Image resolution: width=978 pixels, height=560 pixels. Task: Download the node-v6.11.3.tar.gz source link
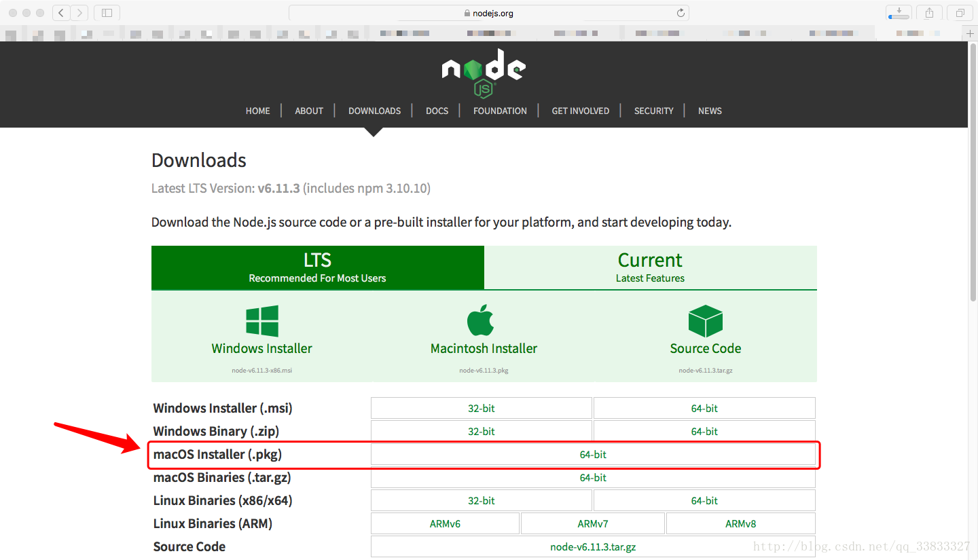click(x=593, y=546)
